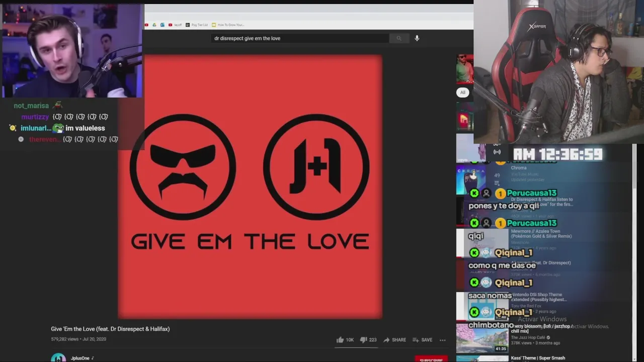Open the JplusOne channel avatar
Screen dimensions: 644x362
tap(58, 358)
